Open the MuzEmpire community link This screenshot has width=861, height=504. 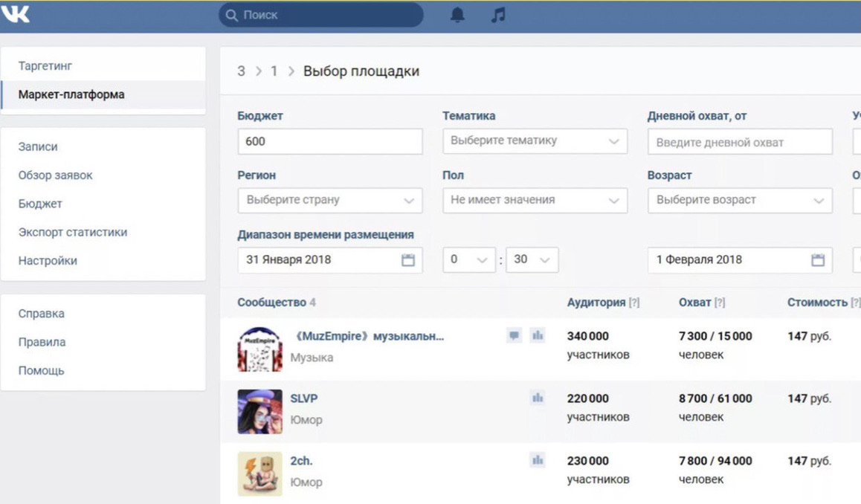(369, 336)
